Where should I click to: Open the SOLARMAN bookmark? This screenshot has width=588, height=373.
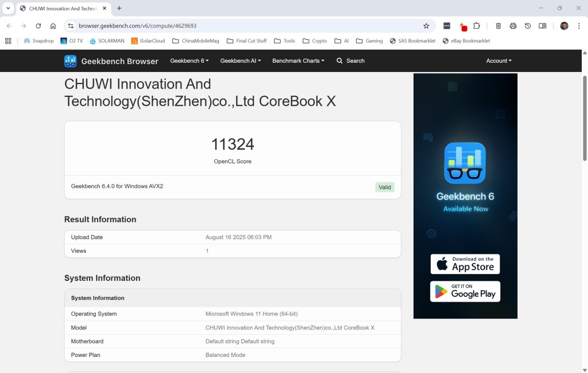click(x=107, y=41)
